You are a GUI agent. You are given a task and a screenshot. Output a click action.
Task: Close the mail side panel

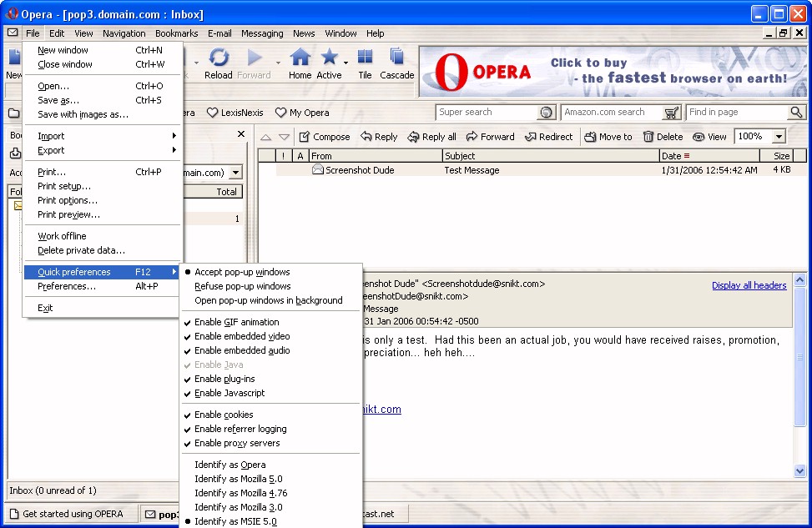tap(241, 134)
